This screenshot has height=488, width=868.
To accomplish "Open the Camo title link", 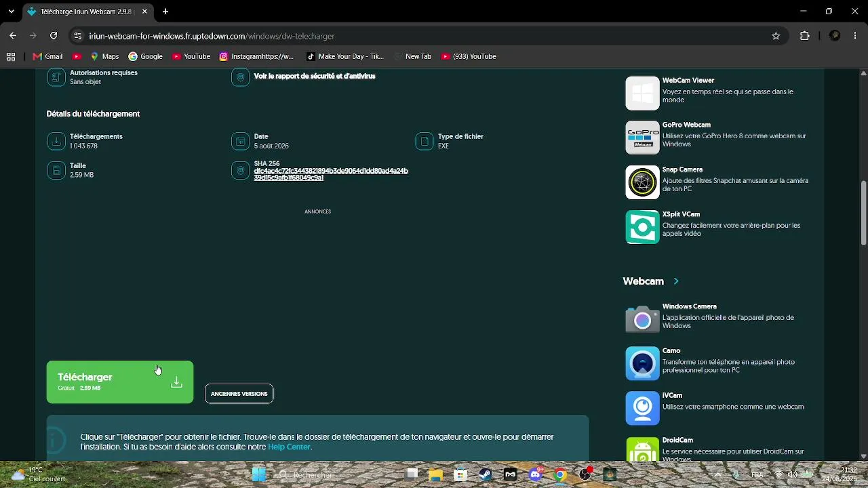I will 671,351.
